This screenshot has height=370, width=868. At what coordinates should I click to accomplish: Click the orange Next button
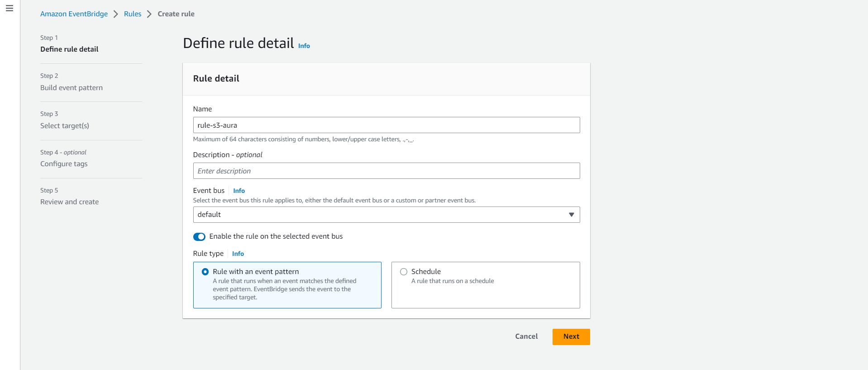571,336
